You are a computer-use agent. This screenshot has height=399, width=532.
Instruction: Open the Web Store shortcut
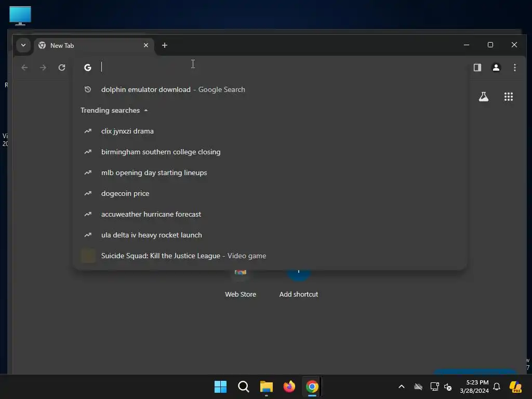coord(240,284)
